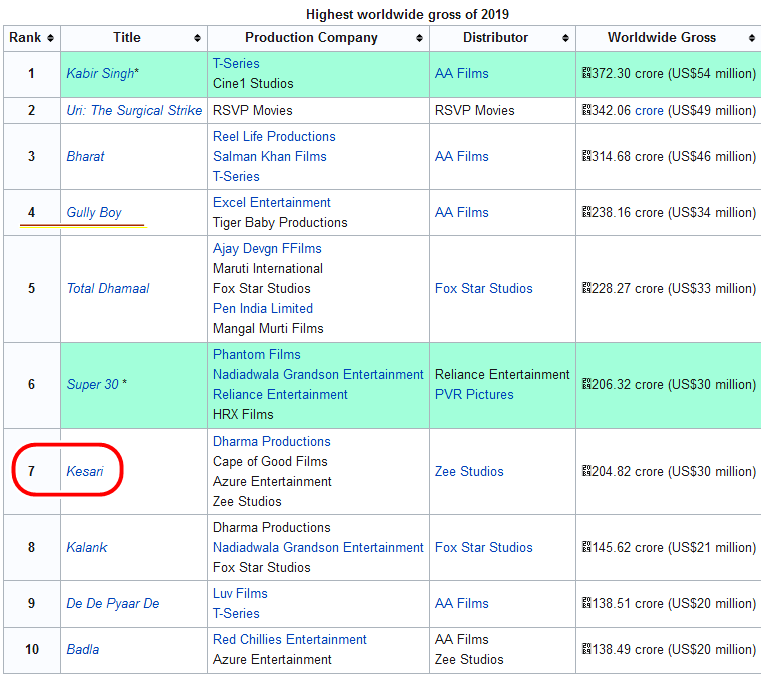This screenshot has width=761, height=674.
Task: Open T-Series link in Kabir Singh row
Action: pyautogui.click(x=236, y=63)
